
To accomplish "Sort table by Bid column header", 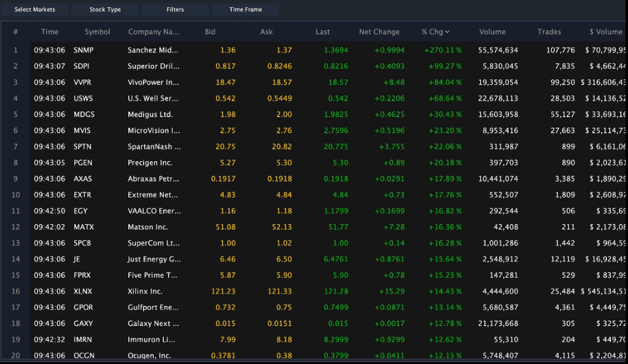I will pyautogui.click(x=210, y=32).
